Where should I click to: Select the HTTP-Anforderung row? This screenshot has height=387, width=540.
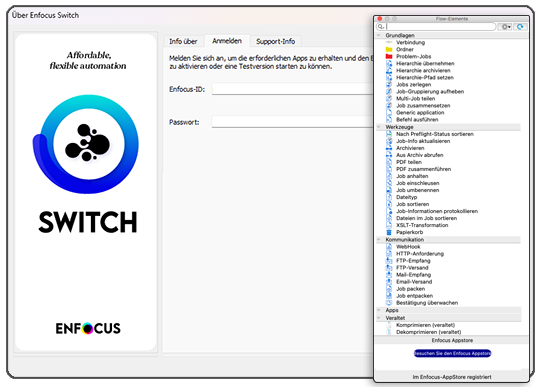coord(448,254)
